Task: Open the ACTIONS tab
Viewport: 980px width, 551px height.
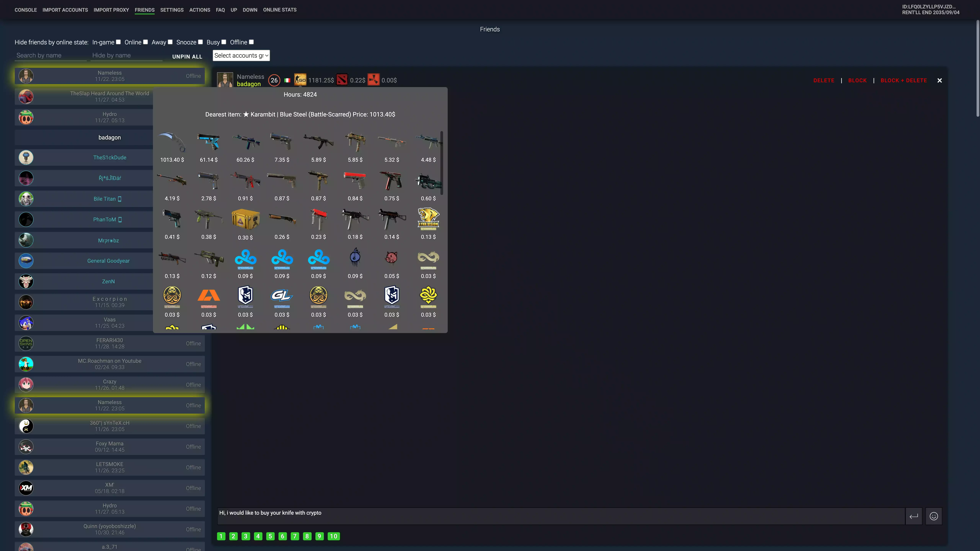Action: pos(200,10)
